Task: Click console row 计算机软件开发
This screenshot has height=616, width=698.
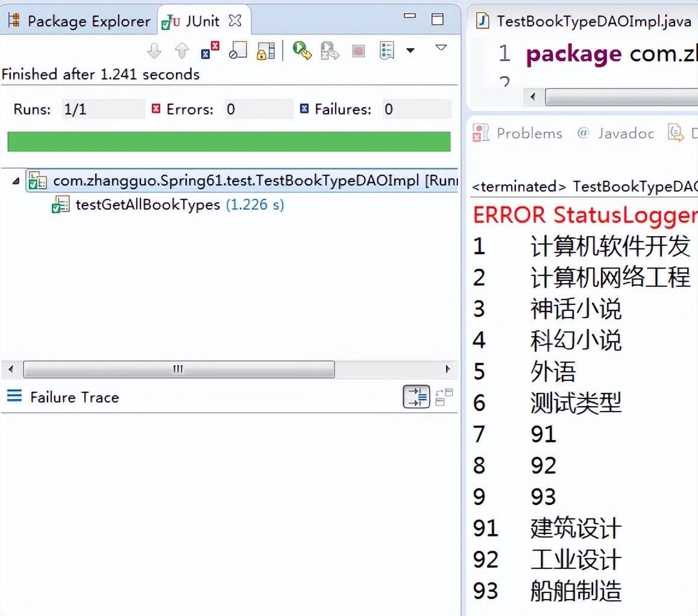Action: [582, 246]
